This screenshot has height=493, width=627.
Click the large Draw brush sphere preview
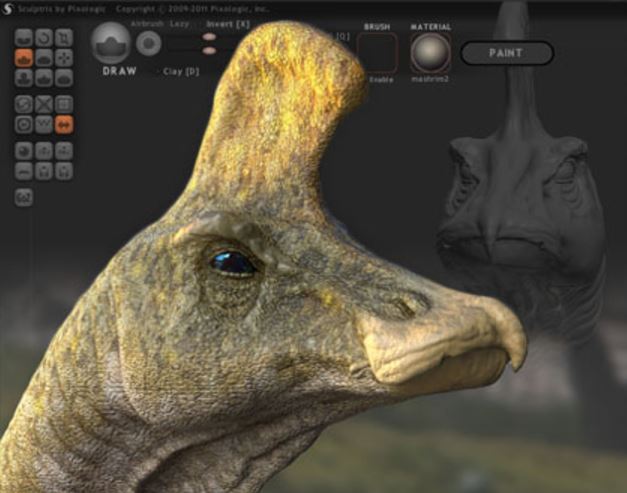tap(111, 43)
